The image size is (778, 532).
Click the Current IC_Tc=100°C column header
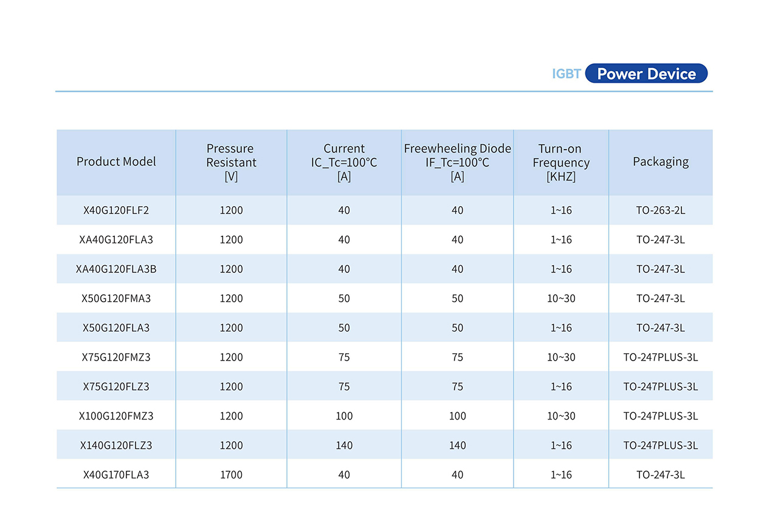click(344, 162)
